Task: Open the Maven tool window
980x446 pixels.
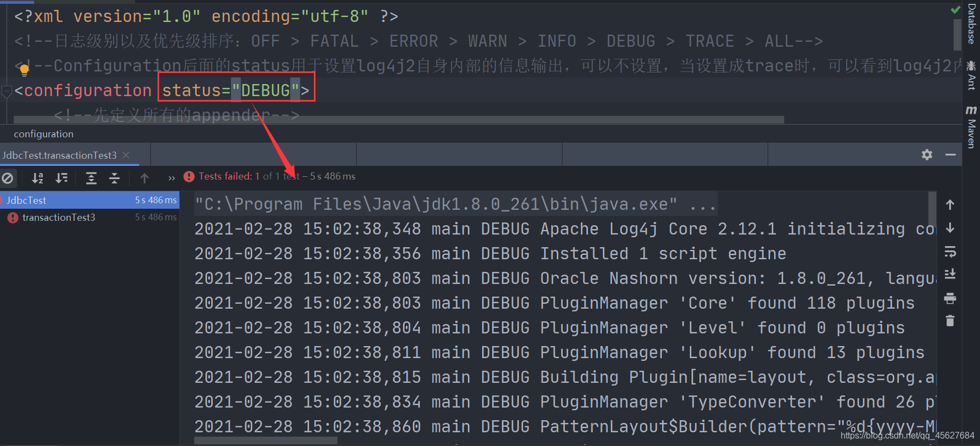Action: (x=971, y=126)
